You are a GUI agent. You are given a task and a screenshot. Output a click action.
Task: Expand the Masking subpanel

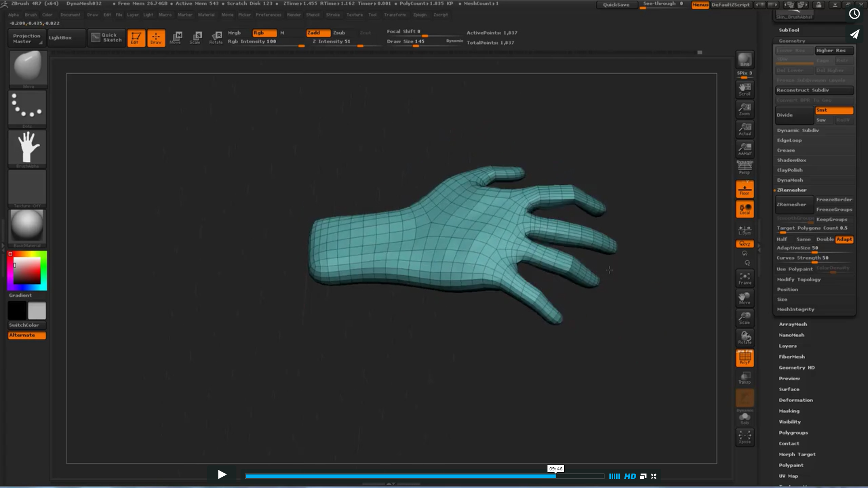pyautogui.click(x=789, y=411)
